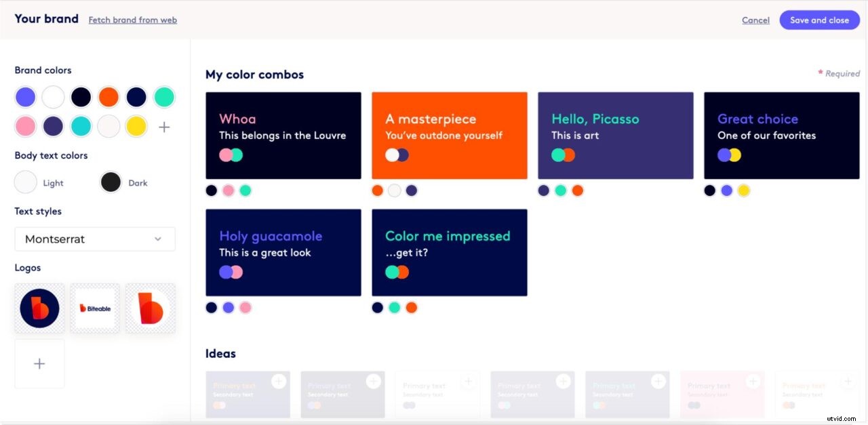The height and width of the screenshot is (425, 868).
Task: Click the plus on the last Ideas card
Action: click(848, 381)
